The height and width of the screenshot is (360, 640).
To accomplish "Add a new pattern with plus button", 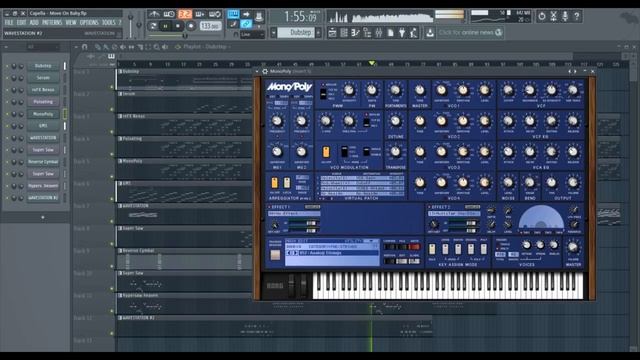I will 43,218.
